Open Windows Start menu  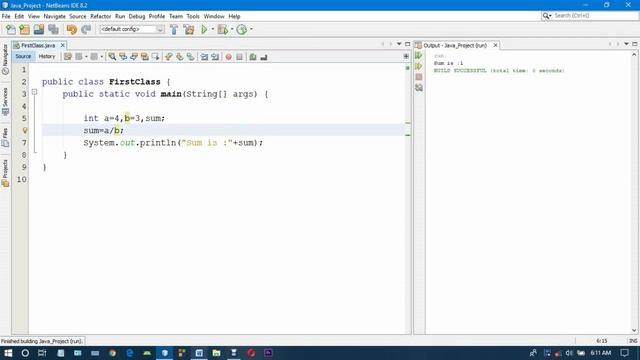click(8, 353)
